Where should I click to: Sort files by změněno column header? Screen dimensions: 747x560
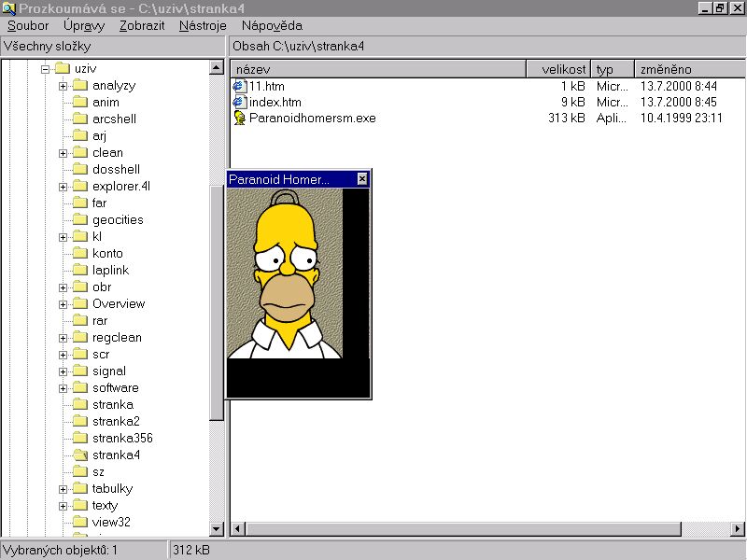coord(686,69)
